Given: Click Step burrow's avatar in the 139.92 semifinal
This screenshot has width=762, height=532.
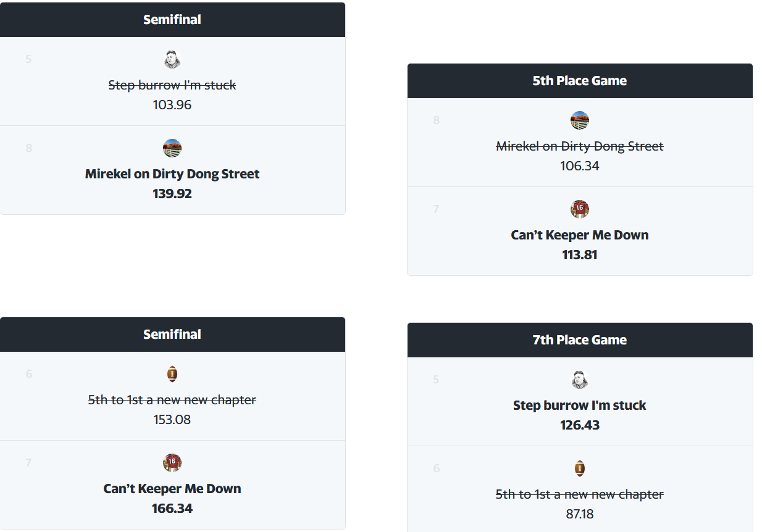Looking at the screenshot, I should click(172, 60).
